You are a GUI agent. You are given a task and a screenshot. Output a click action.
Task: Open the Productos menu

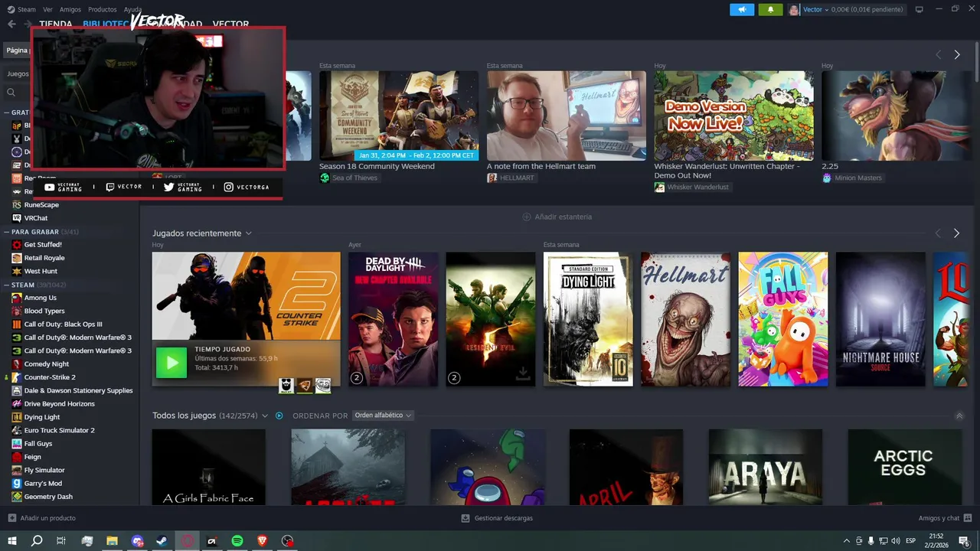click(102, 9)
